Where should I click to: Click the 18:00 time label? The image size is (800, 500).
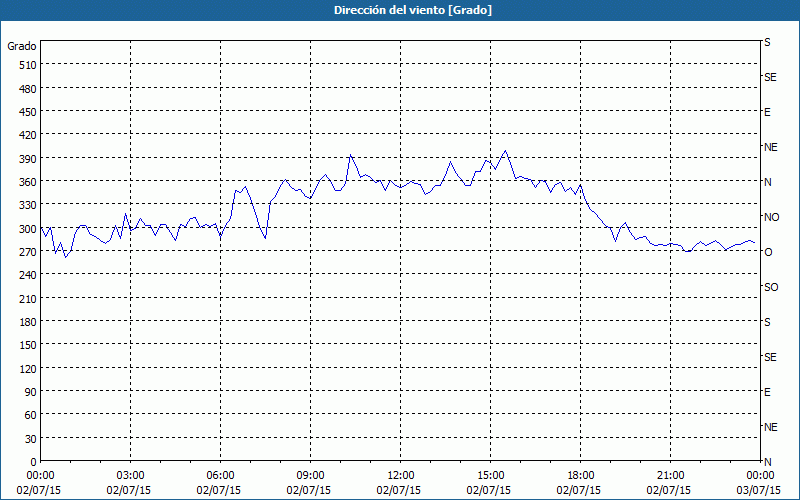click(x=580, y=475)
